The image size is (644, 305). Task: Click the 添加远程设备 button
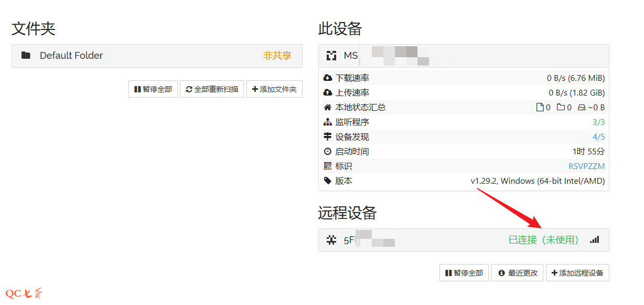pos(577,273)
